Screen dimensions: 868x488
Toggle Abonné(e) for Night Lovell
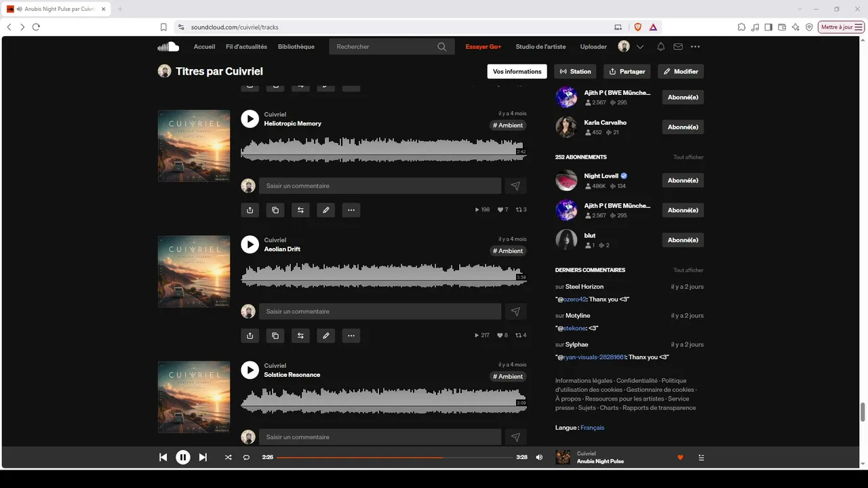[683, 180]
